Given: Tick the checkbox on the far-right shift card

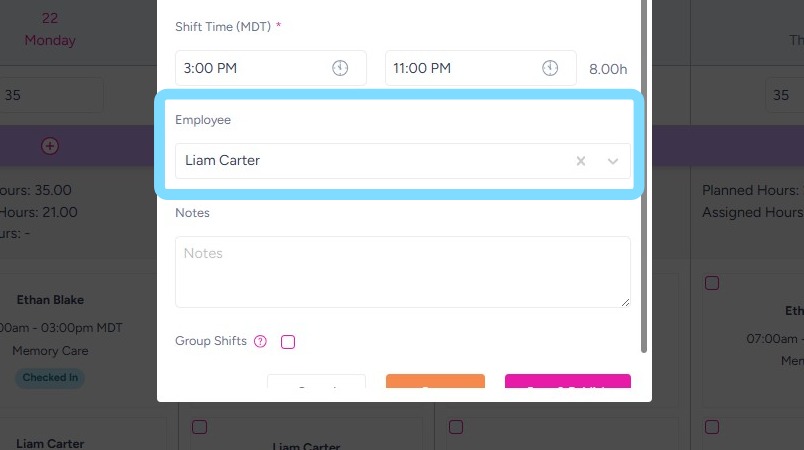Looking at the screenshot, I should click(712, 283).
